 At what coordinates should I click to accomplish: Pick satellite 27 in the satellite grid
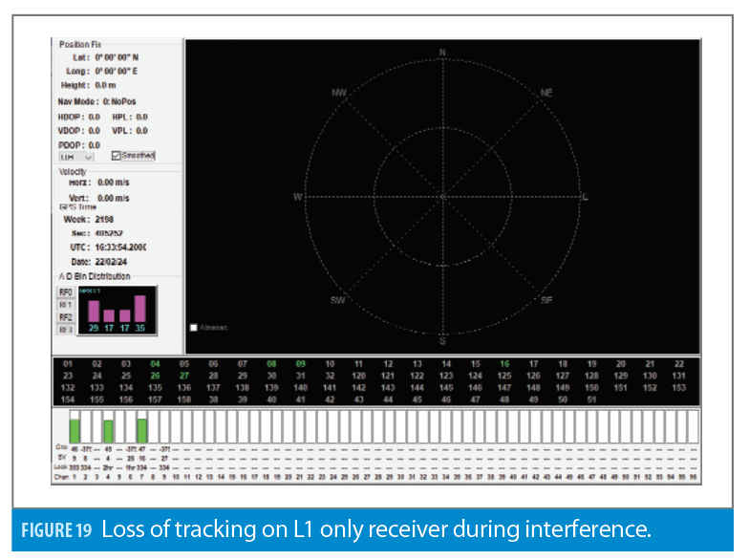coord(183,377)
